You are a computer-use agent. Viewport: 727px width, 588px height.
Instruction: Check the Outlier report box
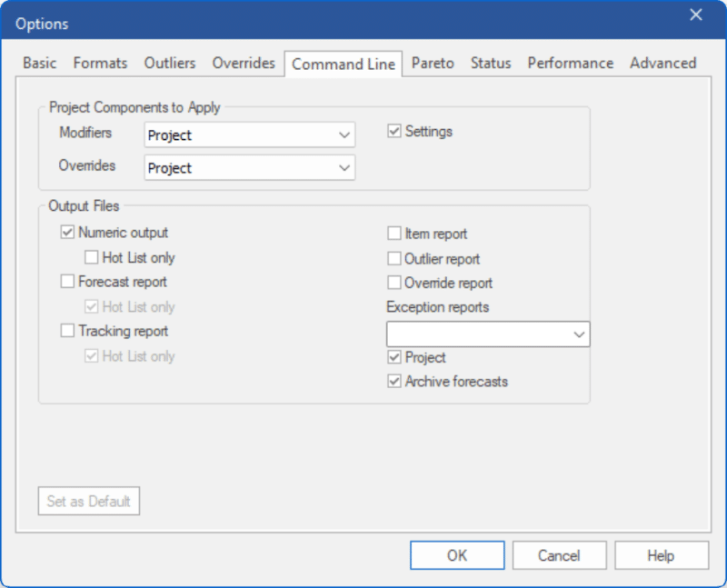point(393,257)
